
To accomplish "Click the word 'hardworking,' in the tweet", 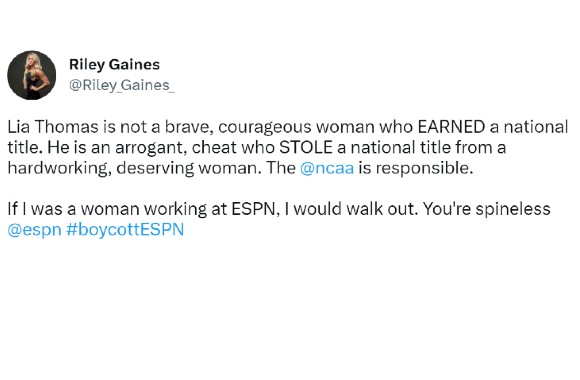I will 60,168.
